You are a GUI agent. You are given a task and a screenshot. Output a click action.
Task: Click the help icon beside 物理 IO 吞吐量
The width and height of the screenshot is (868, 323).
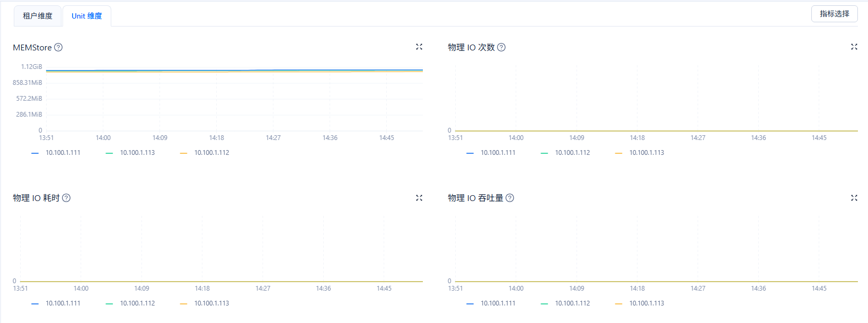(510, 198)
